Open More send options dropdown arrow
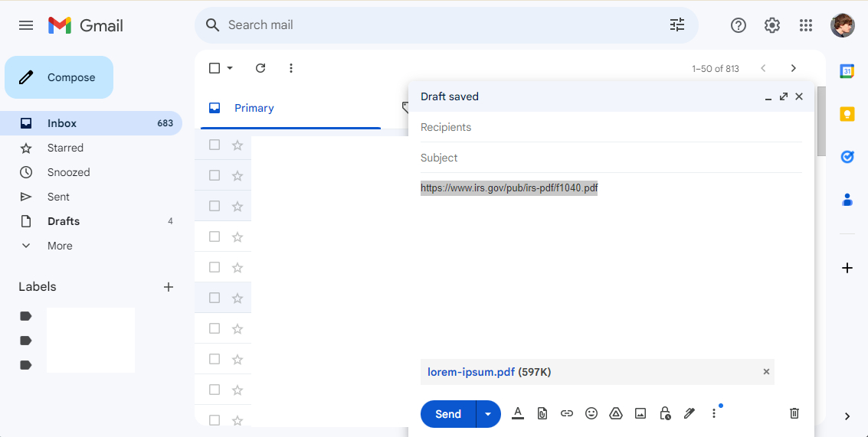The image size is (868, 437). tap(488, 414)
